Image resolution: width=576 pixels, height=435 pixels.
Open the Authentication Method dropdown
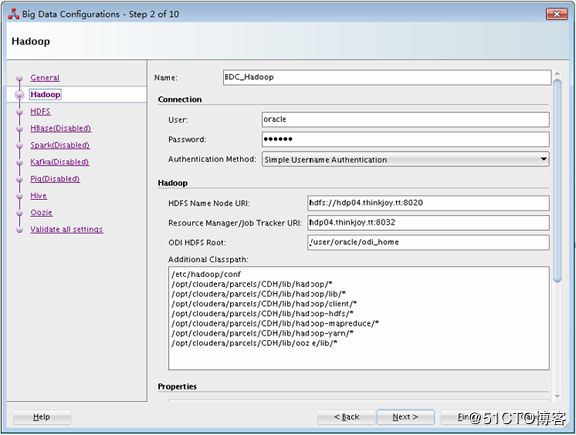(x=406, y=159)
